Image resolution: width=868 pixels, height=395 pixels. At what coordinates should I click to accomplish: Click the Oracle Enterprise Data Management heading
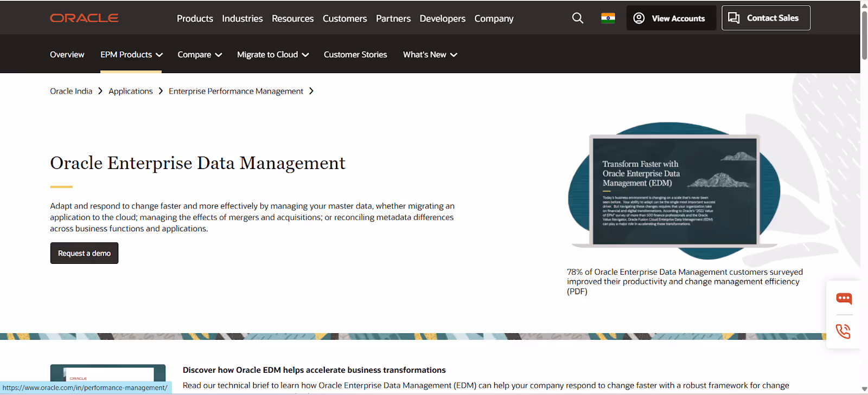(197, 163)
